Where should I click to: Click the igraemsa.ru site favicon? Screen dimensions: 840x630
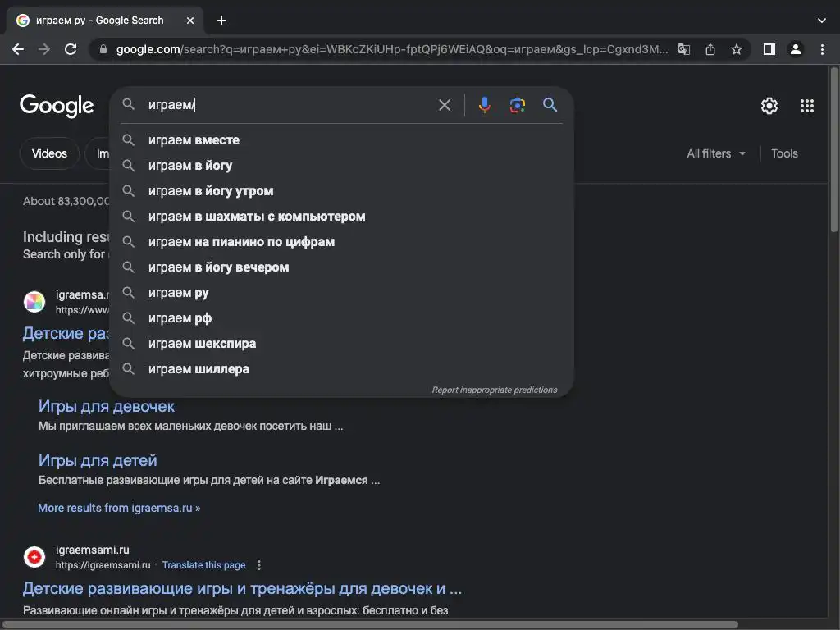tap(34, 302)
